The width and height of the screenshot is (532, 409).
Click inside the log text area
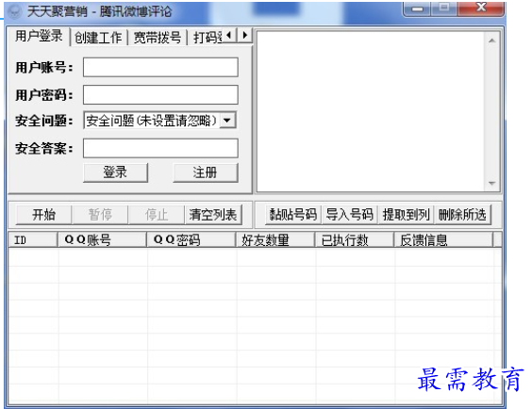[372, 112]
